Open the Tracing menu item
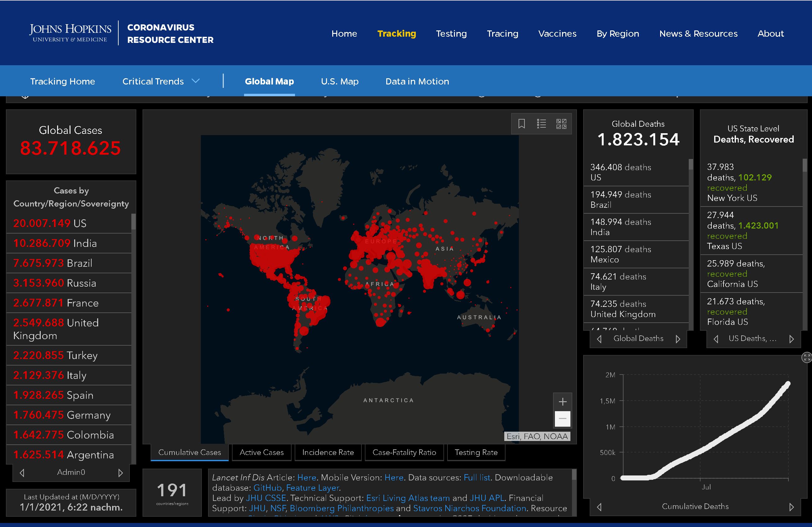 pos(502,34)
